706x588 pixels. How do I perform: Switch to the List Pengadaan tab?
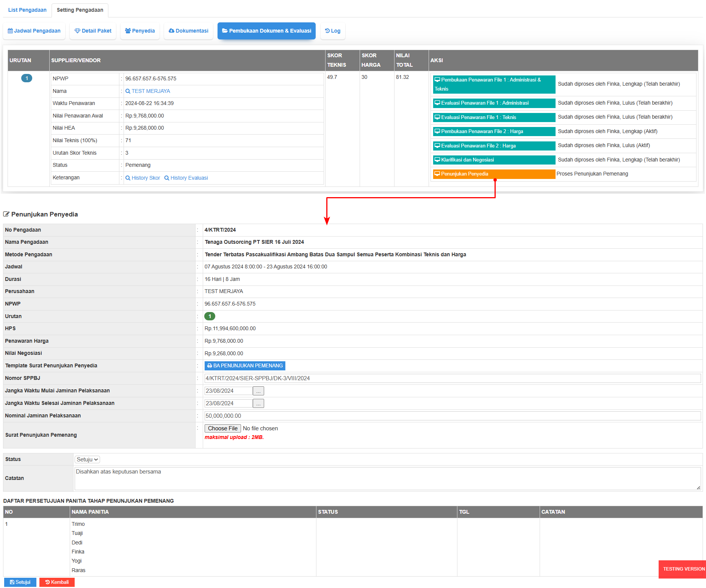[27, 10]
